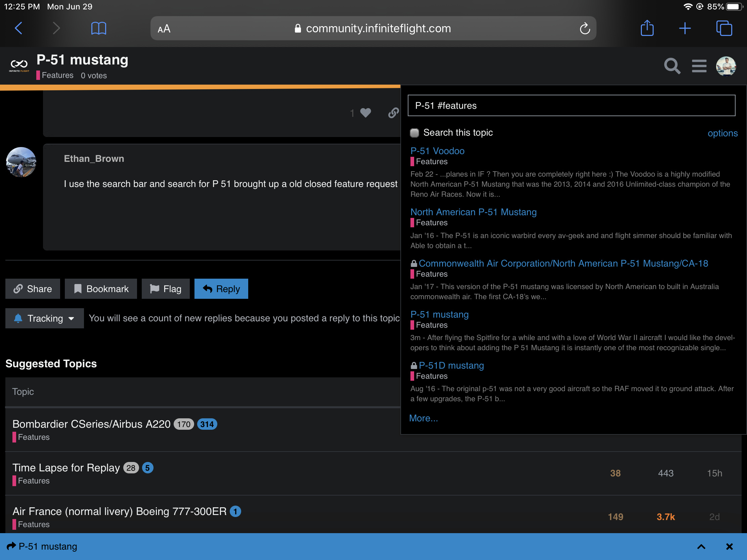Open the Safari share sheet icon
Screen dimensions: 747x560
tap(647, 28)
